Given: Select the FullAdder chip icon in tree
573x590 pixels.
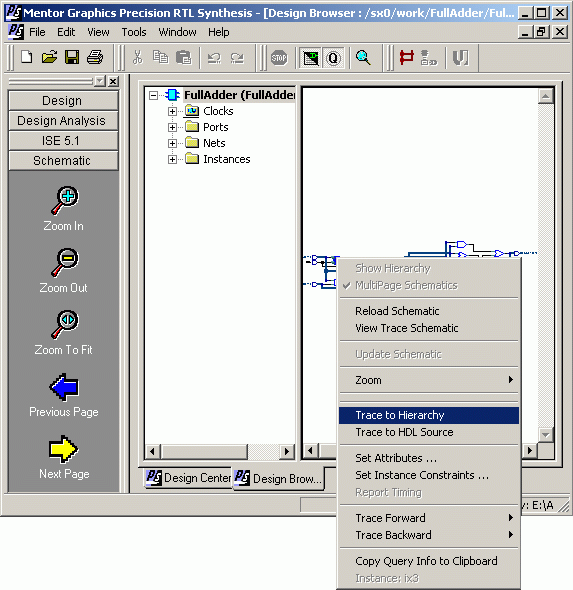Looking at the screenshot, I should coord(172,95).
